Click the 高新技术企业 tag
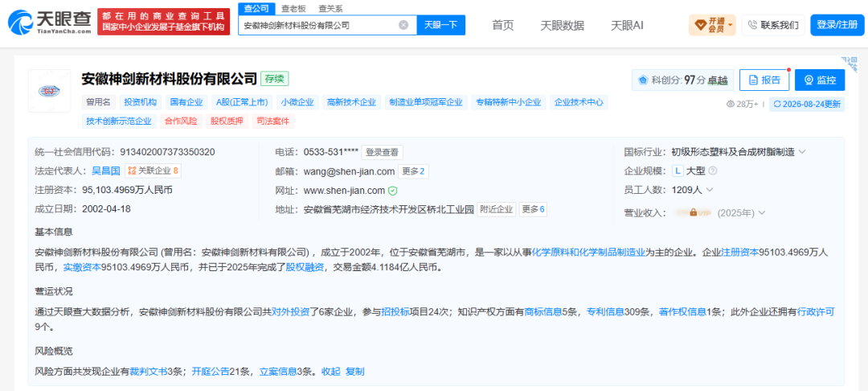The image size is (868, 391). coord(351,102)
